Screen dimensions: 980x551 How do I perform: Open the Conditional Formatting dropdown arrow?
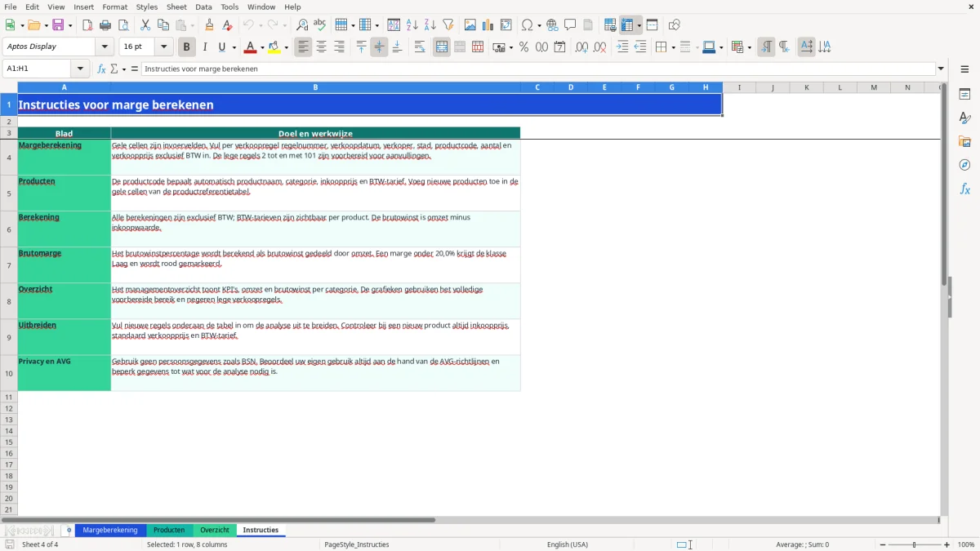point(749,47)
